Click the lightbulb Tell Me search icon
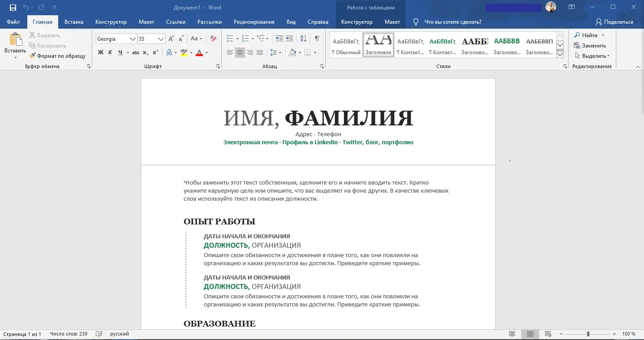Screen dimensions: 644x340 click(416, 22)
